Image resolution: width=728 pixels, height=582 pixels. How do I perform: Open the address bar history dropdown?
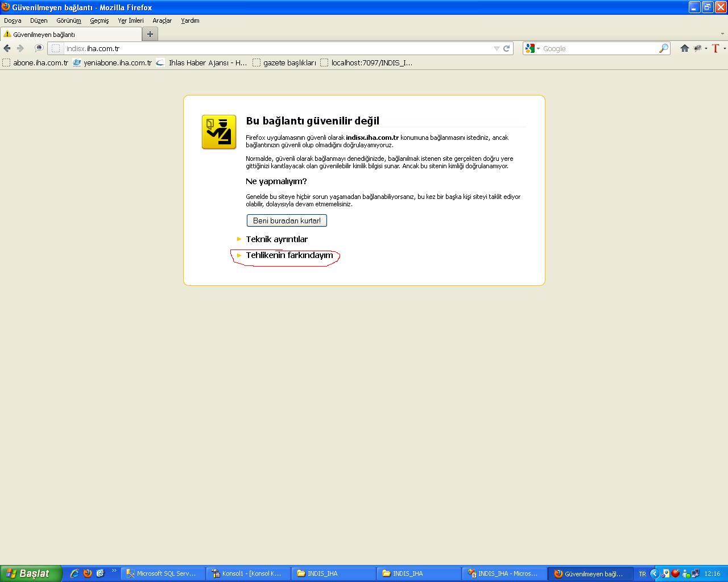497,48
